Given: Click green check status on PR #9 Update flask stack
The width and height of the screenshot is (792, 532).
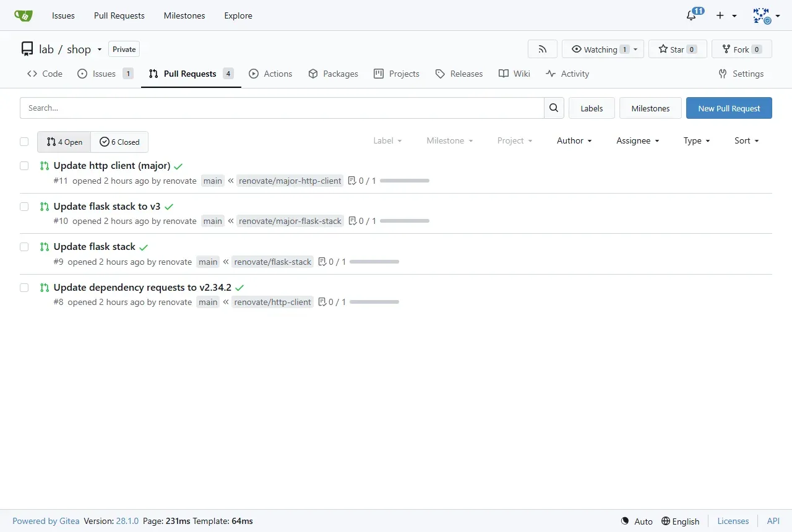Looking at the screenshot, I should (144, 247).
